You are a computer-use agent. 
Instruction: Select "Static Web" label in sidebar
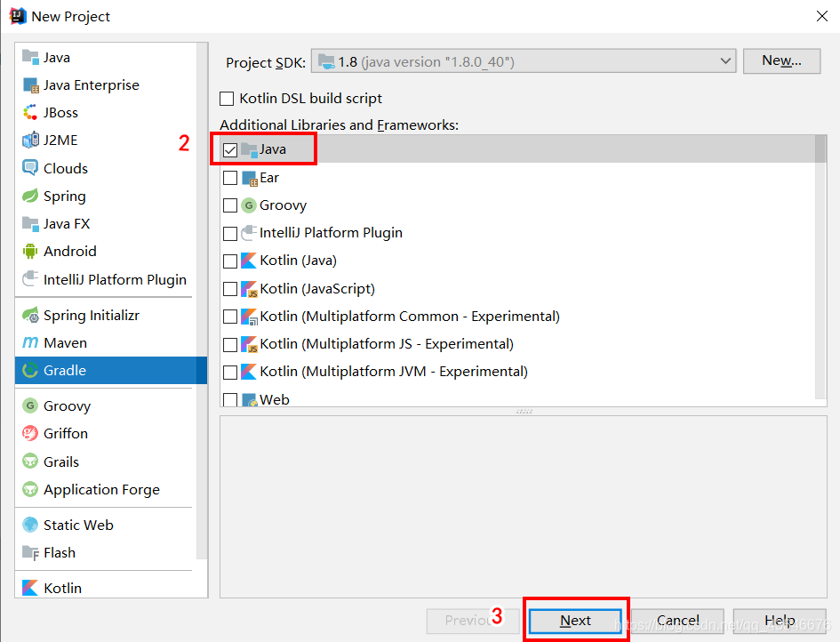click(78, 526)
